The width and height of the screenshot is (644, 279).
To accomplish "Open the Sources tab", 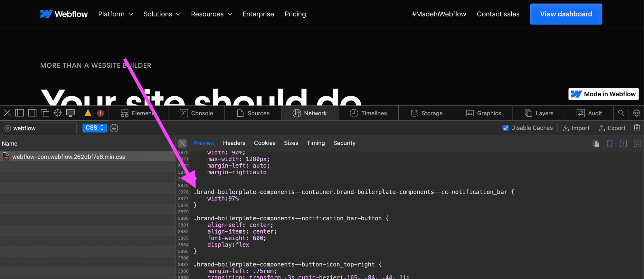I will pos(253,113).
